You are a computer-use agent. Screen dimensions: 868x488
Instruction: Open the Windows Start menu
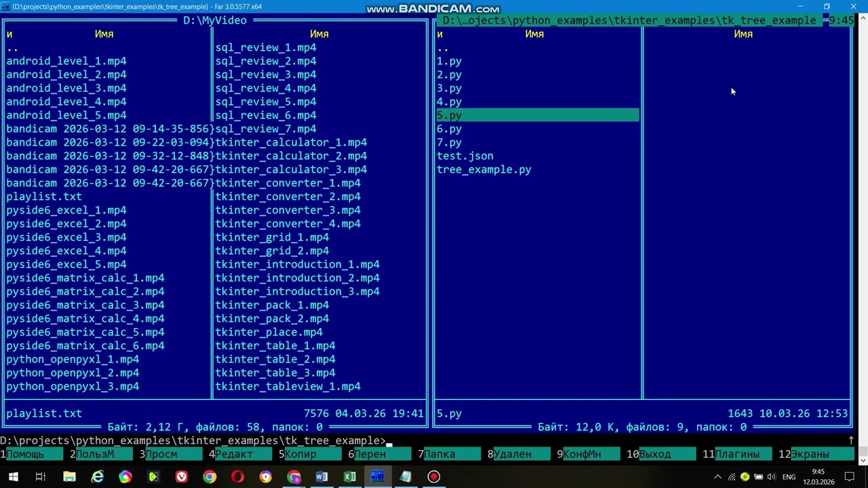(13, 477)
